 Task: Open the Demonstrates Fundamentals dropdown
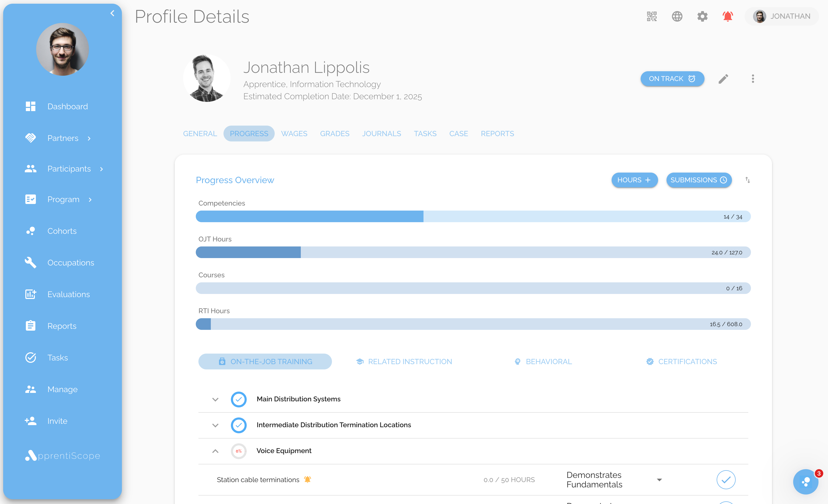[x=659, y=480]
